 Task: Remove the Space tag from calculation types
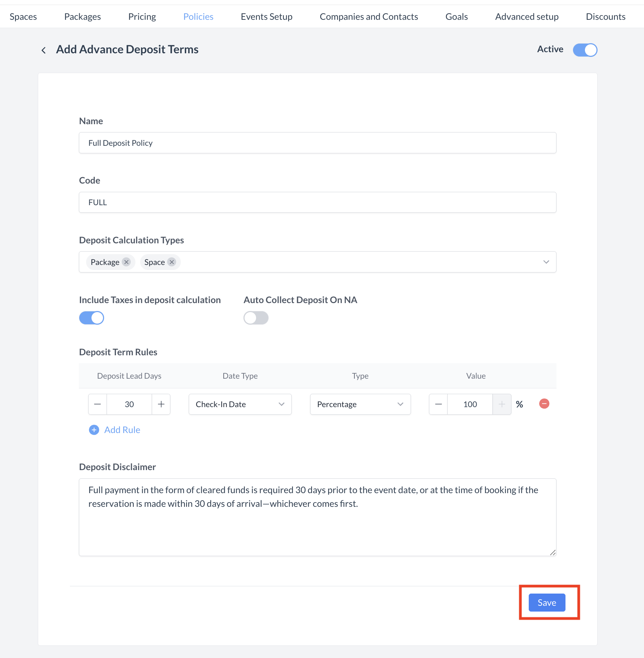tap(172, 262)
